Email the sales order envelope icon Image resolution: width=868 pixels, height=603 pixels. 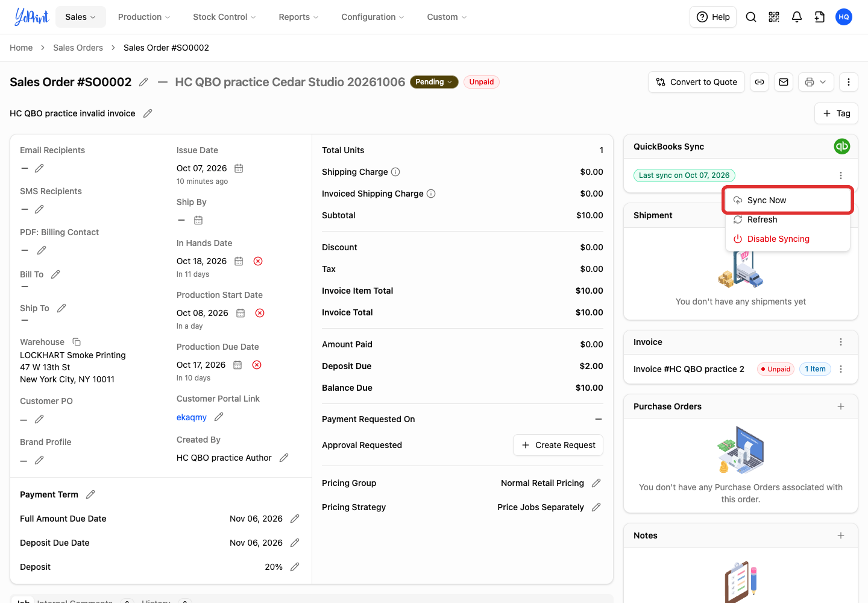[x=784, y=82]
